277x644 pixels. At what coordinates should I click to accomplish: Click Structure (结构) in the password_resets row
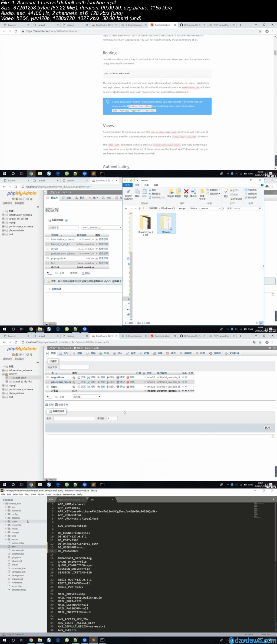pos(91,382)
